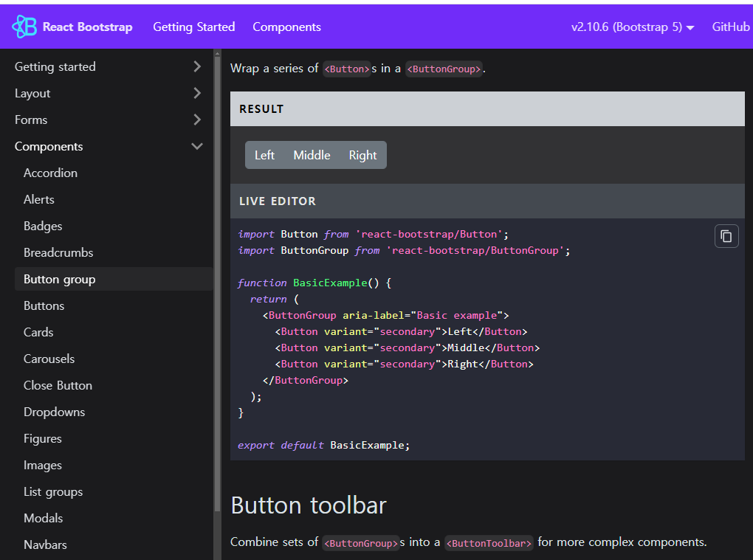753x560 pixels.
Task: Open Carousels in the sidebar
Action: (x=49, y=359)
